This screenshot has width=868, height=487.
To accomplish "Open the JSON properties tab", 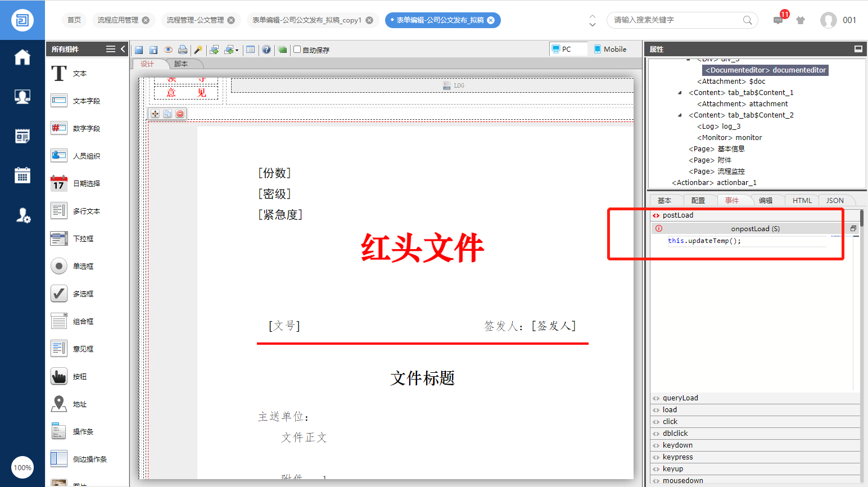I will coord(835,200).
